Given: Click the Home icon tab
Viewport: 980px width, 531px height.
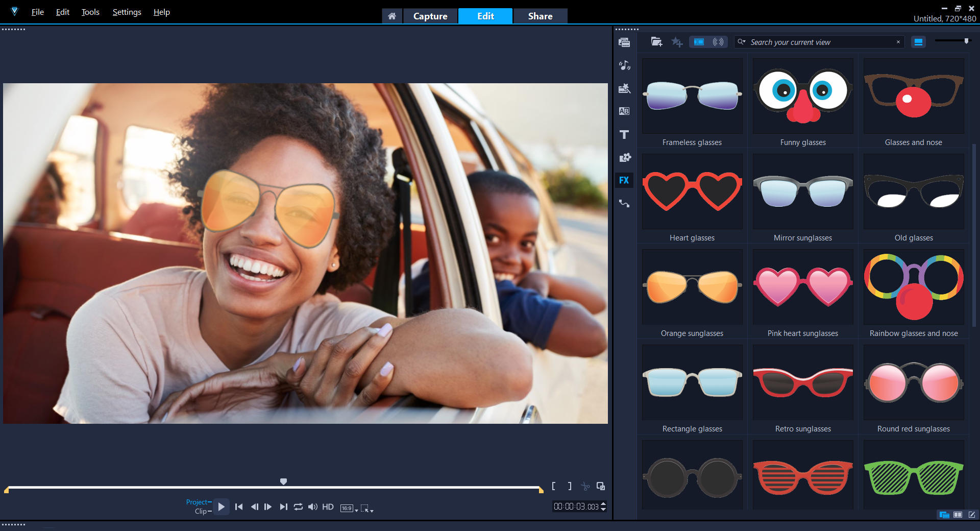Looking at the screenshot, I should click(391, 16).
